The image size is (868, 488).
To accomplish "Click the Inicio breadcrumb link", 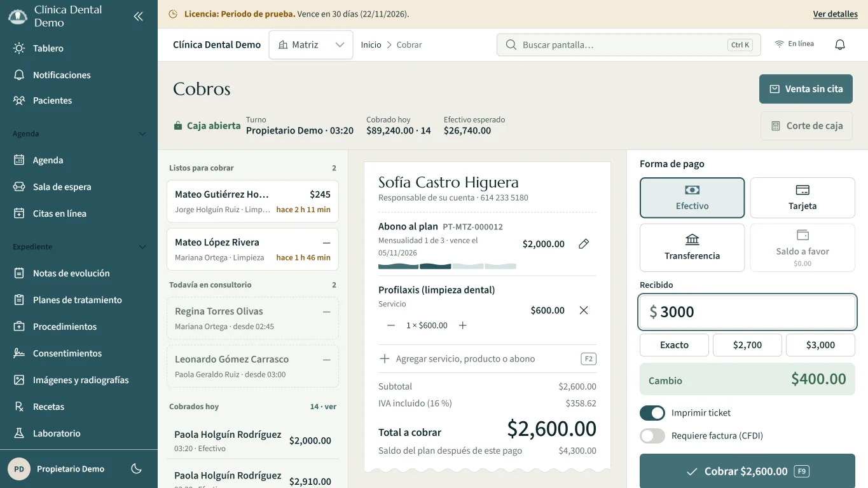I will pos(371,45).
